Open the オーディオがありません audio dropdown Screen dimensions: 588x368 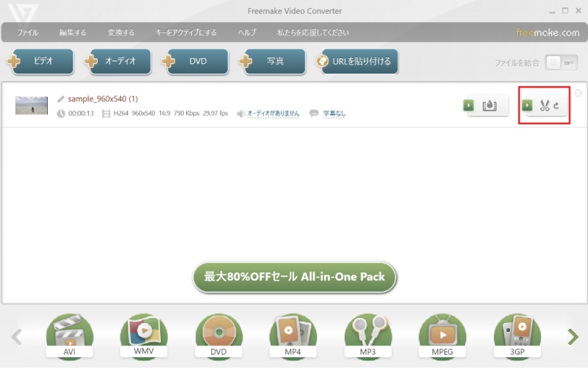coord(273,113)
